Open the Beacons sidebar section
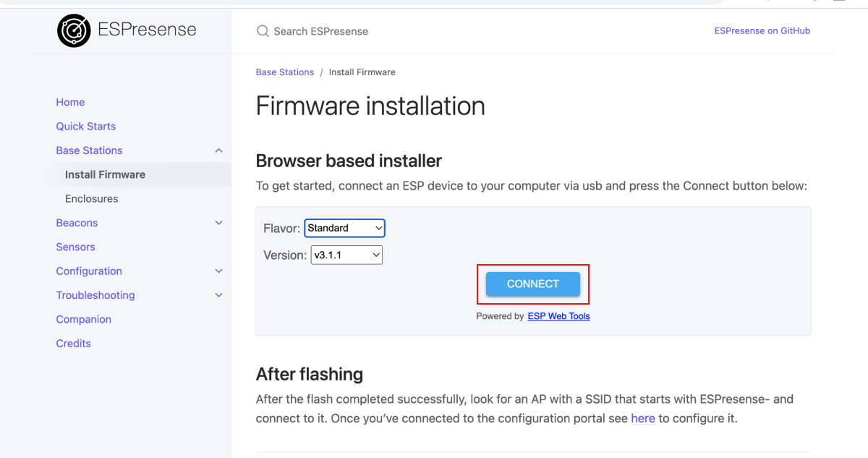This screenshot has height=458, width=868. (x=77, y=223)
